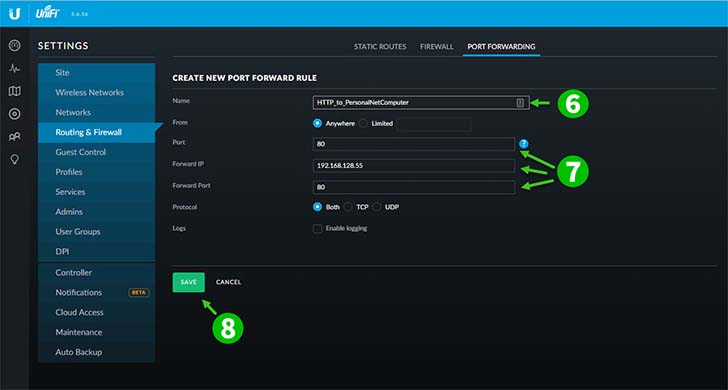Click the blue help icon beside Port
This screenshot has width=728, height=390.
tap(524, 144)
